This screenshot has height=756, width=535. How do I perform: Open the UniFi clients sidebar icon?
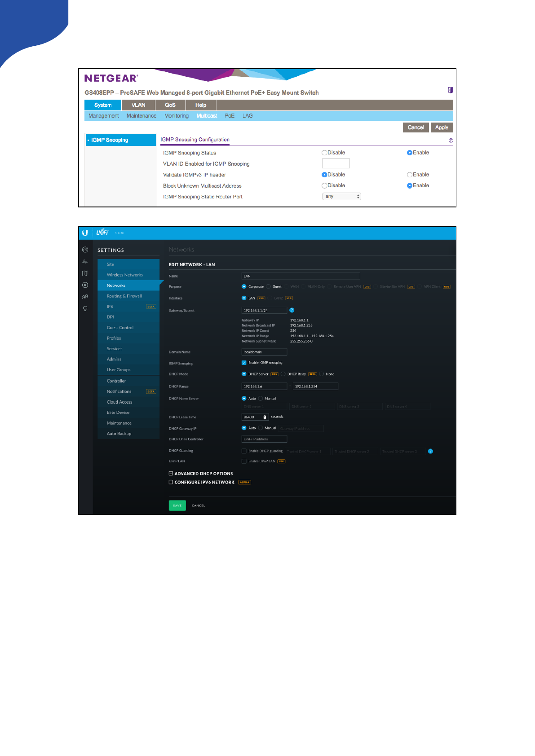click(x=85, y=297)
